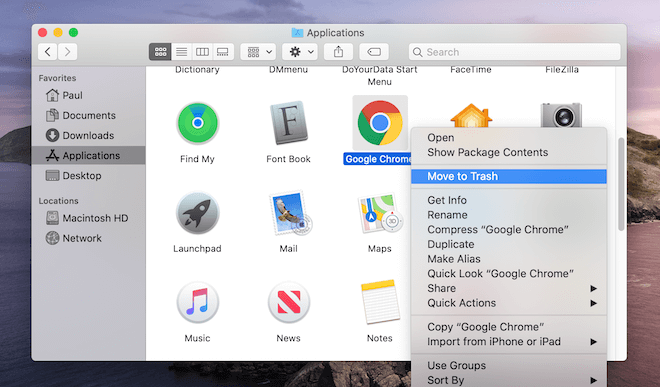Click the FaceTime app label
The image size is (660, 387).
[471, 70]
